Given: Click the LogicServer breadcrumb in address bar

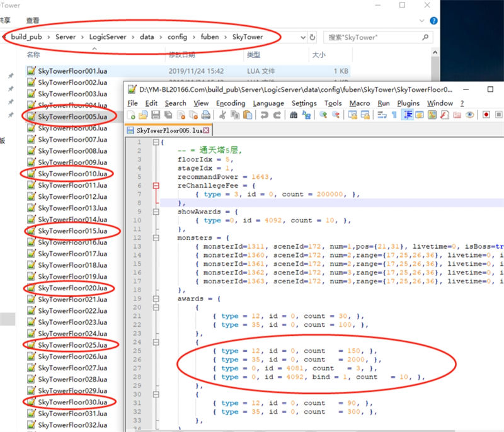Looking at the screenshot, I should [x=106, y=37].
